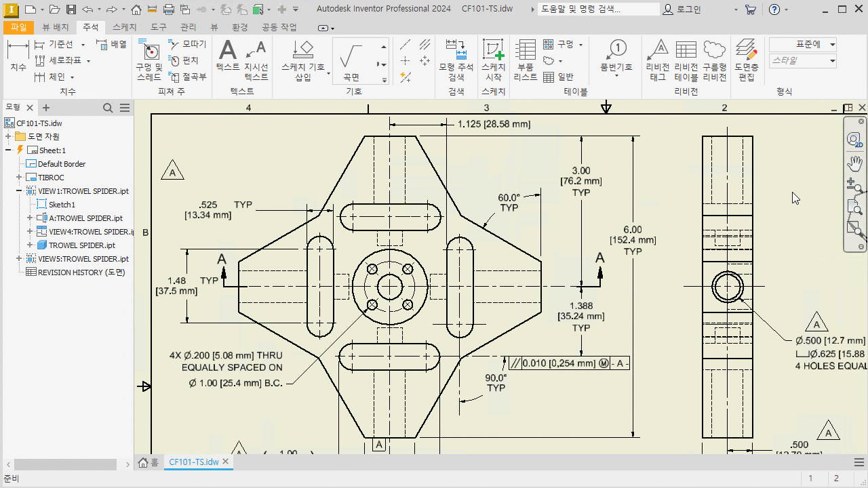The image size is (868, 488).
Task: Select the 지시선 텍스트 leader text tool
Action: [256, 60]
